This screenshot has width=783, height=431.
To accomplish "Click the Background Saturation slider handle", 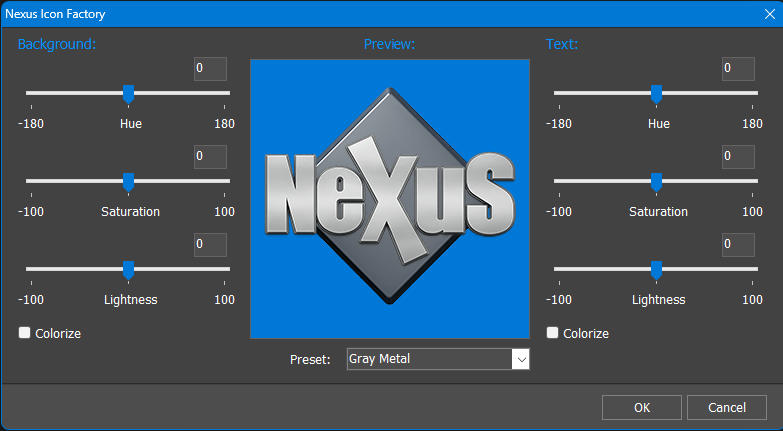I will tap(128, 182).
